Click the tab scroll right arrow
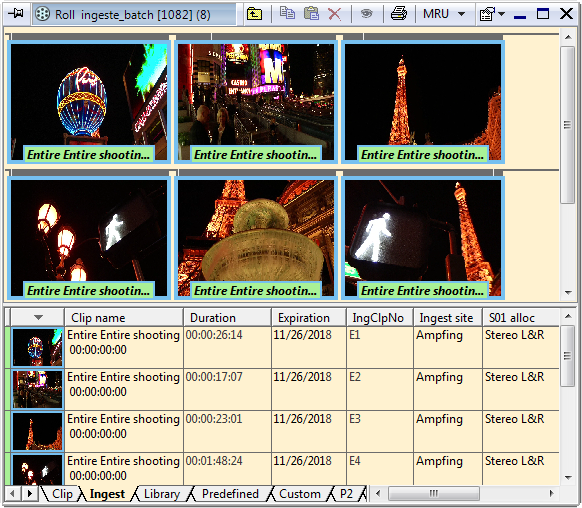This screenshot has height=508, width=582. (29, 494)
